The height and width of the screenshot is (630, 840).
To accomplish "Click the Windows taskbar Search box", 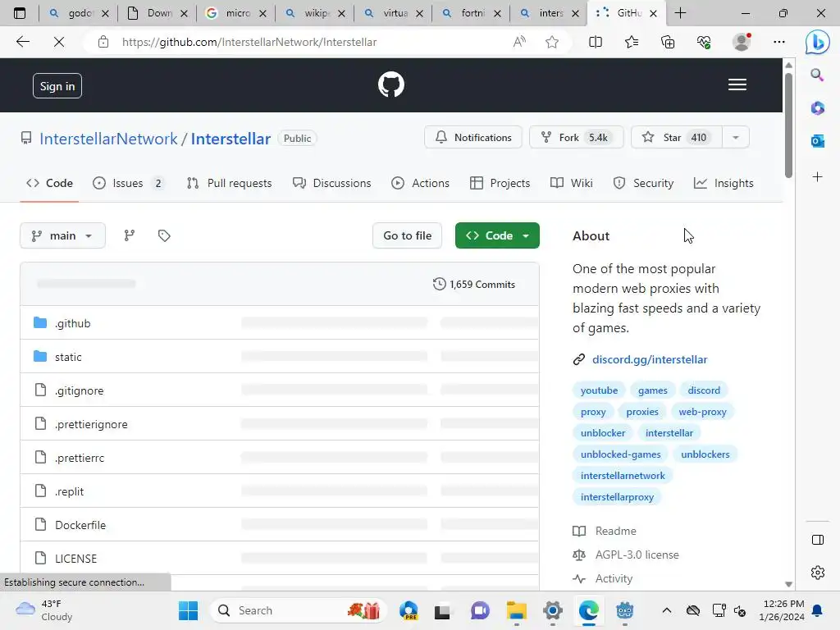I will 298,610.
